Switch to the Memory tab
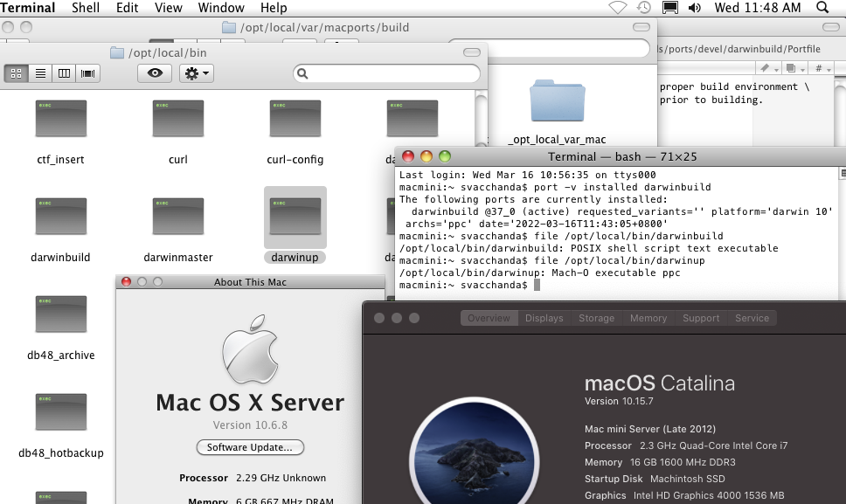 tap(648, 318)
